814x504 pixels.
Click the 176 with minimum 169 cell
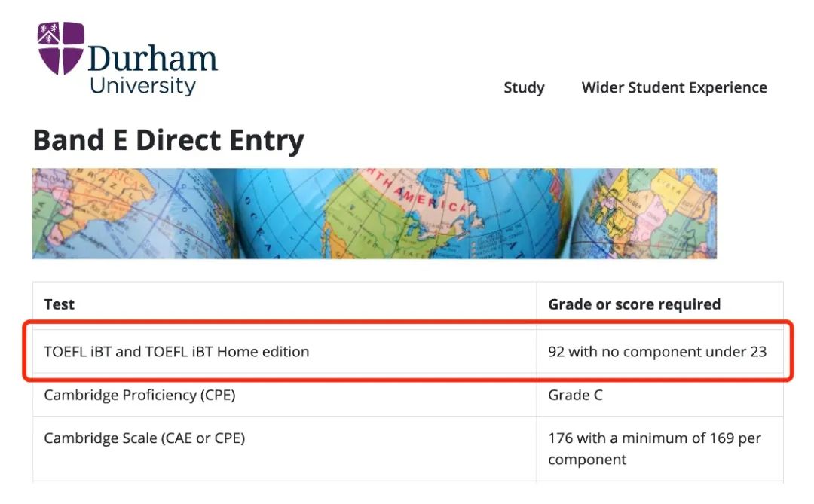(659, 449)
